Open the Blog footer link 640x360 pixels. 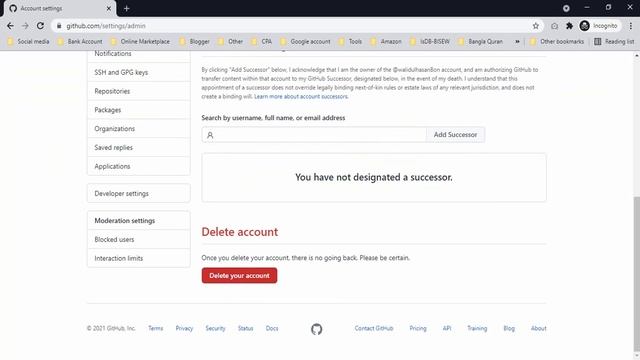tap(509, 328)
